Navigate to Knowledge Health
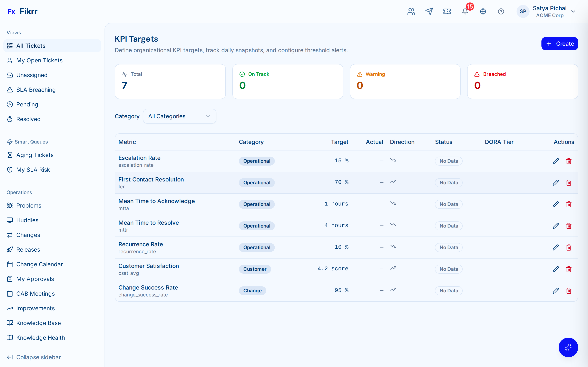 40,337
